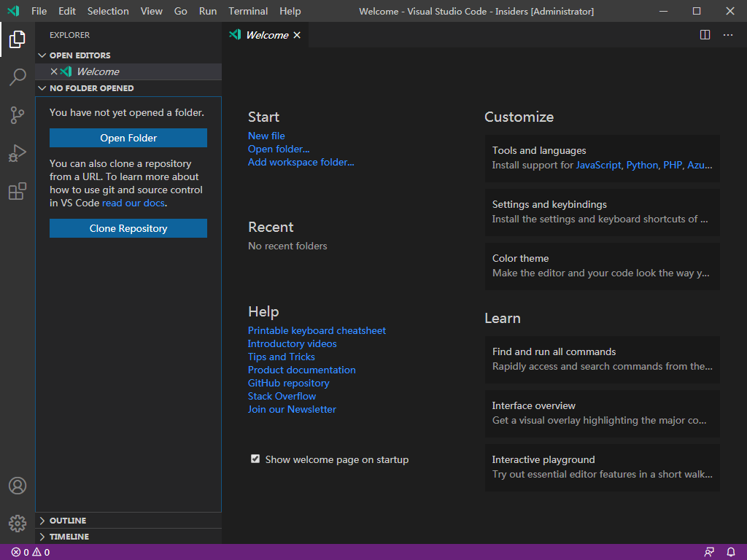This screenshot has height=560, width=747.
Task: Open the Manage gear icon
Action: (18, 524)
